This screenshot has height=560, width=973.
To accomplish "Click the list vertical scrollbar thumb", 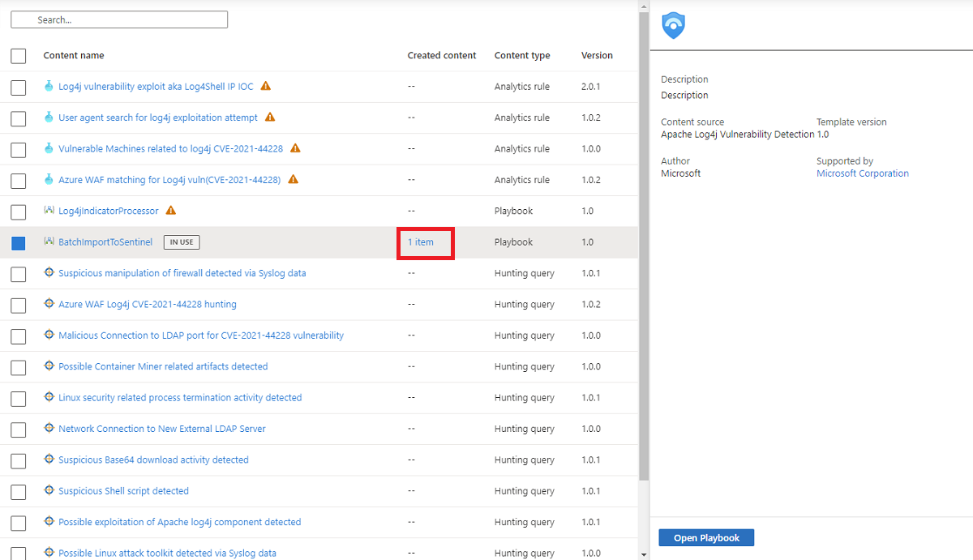I will [x=644, y=246].
